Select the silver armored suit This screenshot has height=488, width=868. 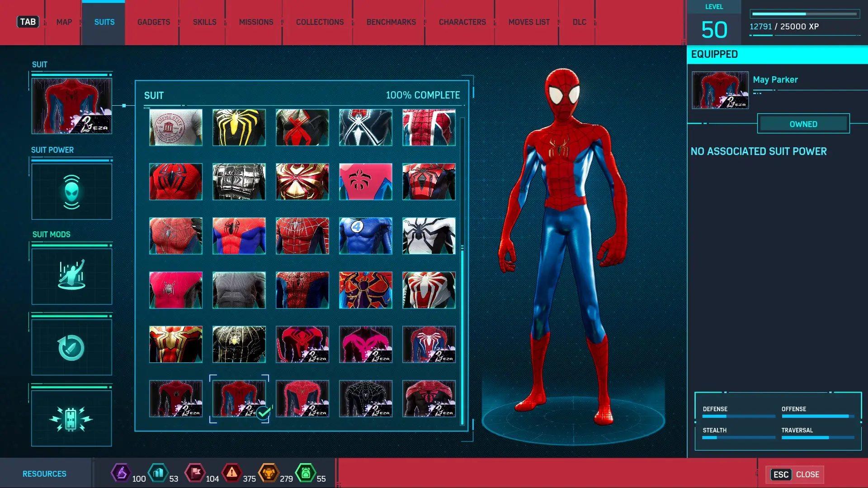click(x=239, y=182)
